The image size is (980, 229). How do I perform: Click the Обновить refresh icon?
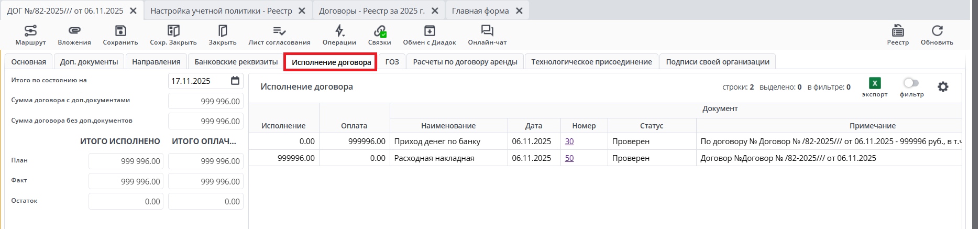point(937,31)
